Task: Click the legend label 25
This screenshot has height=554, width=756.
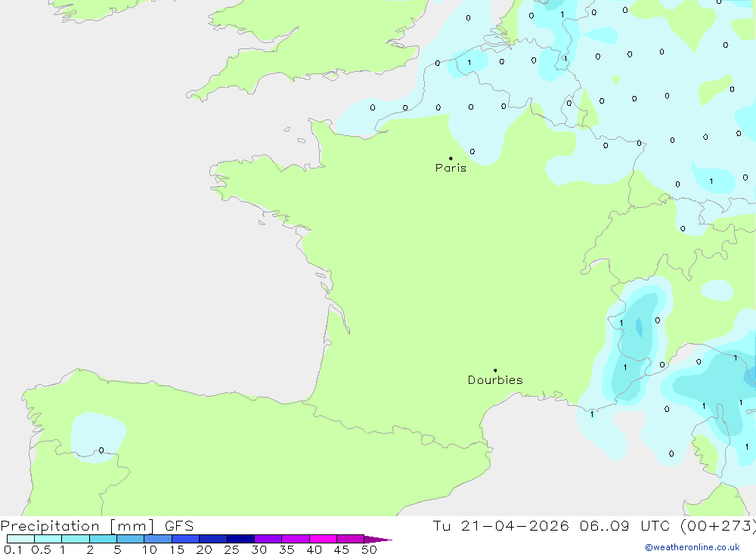Action: [231, 549]
